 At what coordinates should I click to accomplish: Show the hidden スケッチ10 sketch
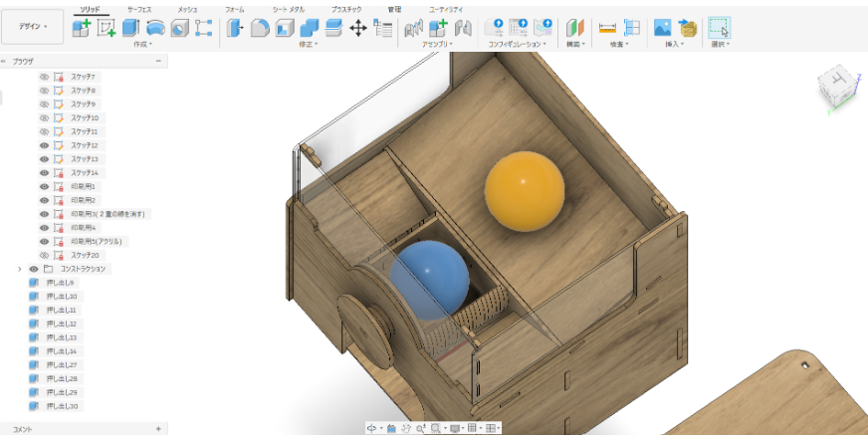(44, 117)
